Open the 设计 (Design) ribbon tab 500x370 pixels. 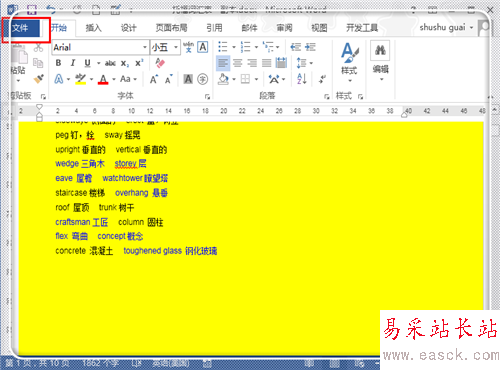tap(129, 28)
